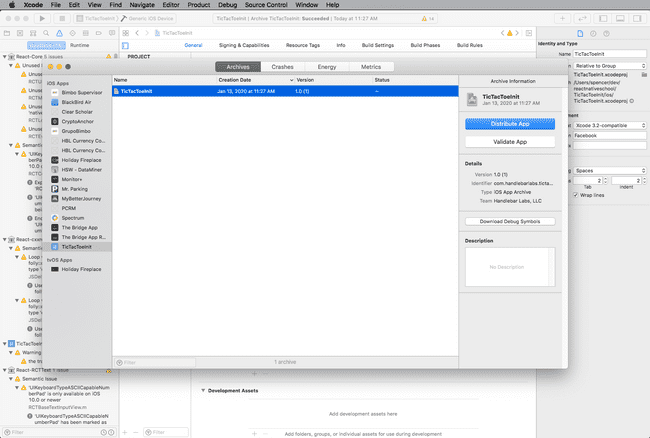Toggle the right inspector panel
The width and height of the screenshot is (650, 438).
coord(637,18)
